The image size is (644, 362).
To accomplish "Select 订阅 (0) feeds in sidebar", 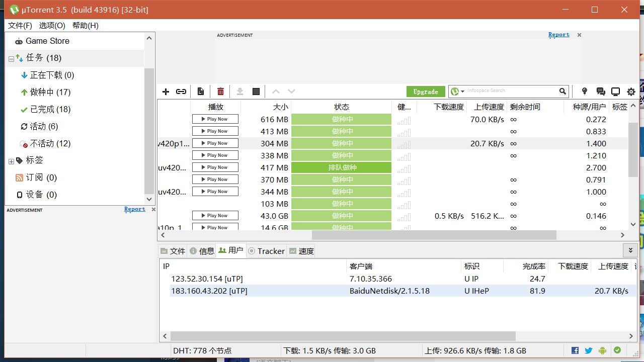I will [41, 177].
